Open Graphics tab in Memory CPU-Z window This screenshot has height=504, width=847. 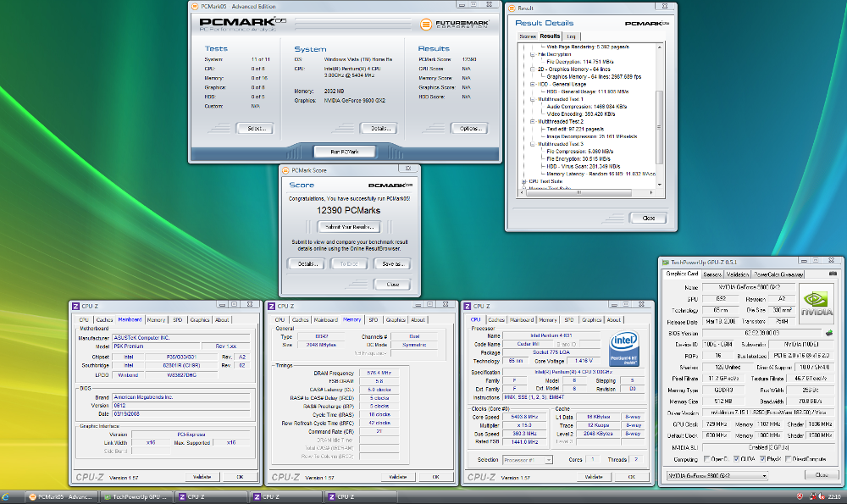click(396, 320)
